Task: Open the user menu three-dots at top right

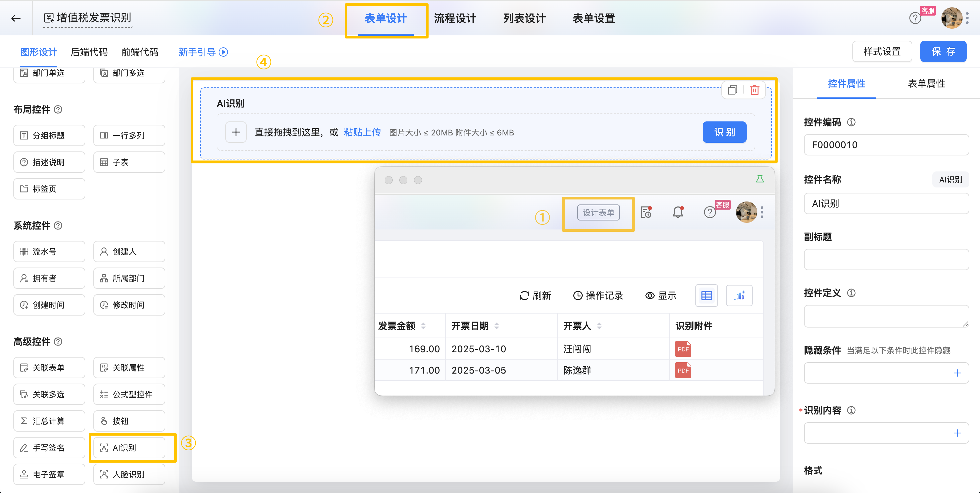Action: pyautogui.click(x=967, y=18)
